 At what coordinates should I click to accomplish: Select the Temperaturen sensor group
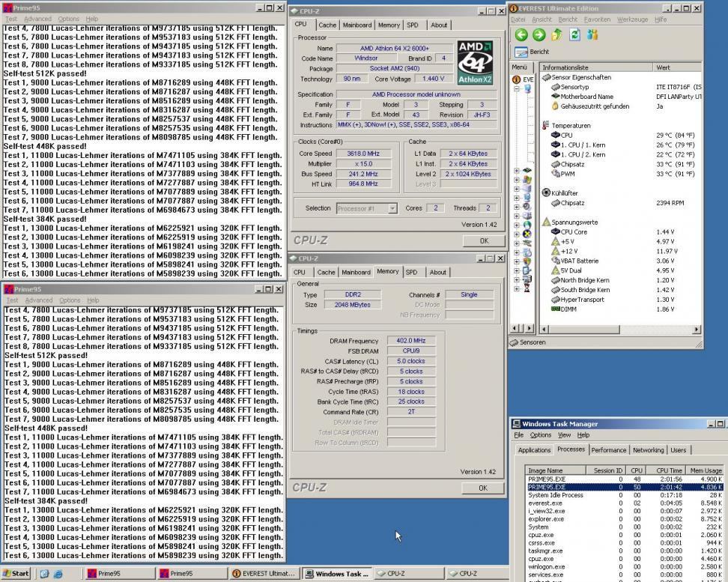(565, 125)
